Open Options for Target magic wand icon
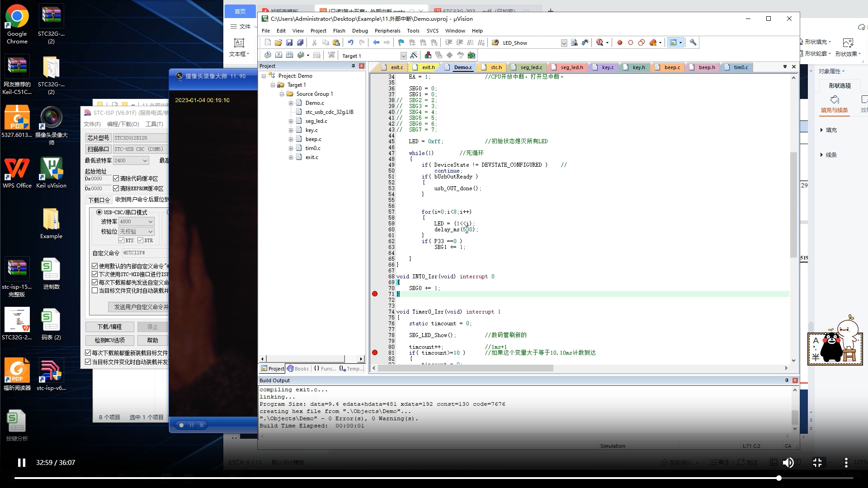This screenshot has width=868, height=488. tap(414, 55)
